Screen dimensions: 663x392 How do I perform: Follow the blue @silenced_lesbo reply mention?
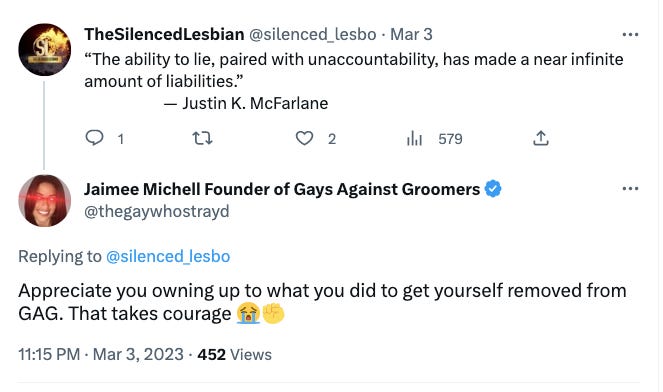click(x=168, y=256)
